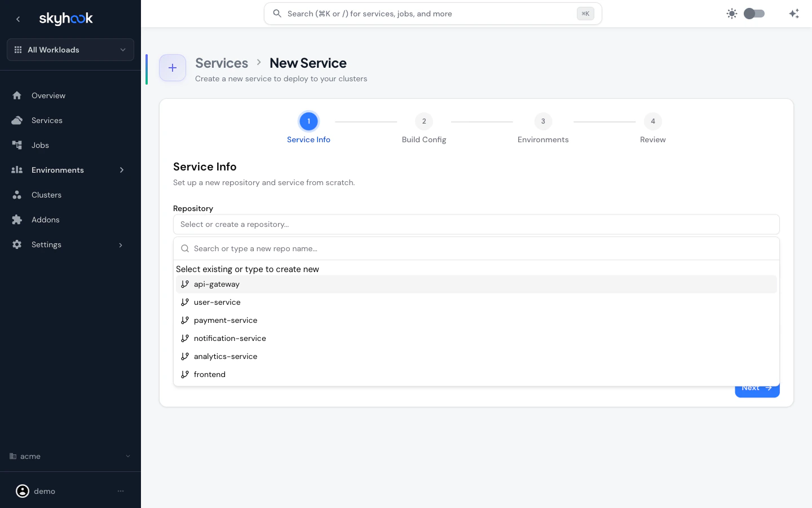Go to the Review step
This screenshot has width=812, height=508.
pos(653,121)
